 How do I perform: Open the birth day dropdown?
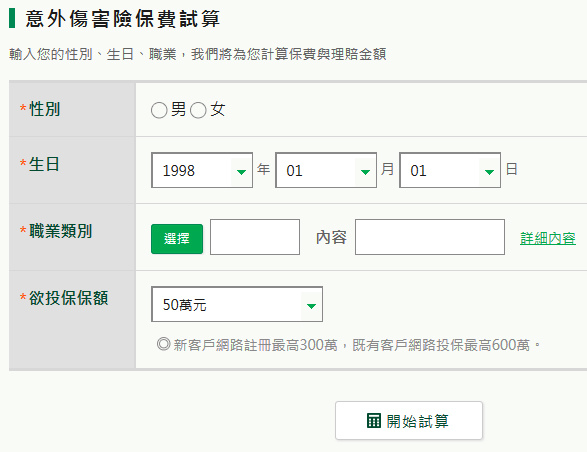coord(450,170)
